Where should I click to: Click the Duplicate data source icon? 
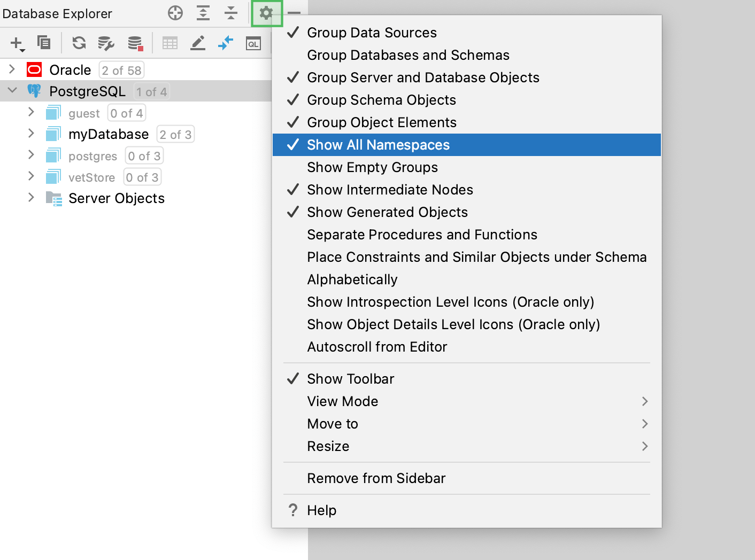point(44,42)
